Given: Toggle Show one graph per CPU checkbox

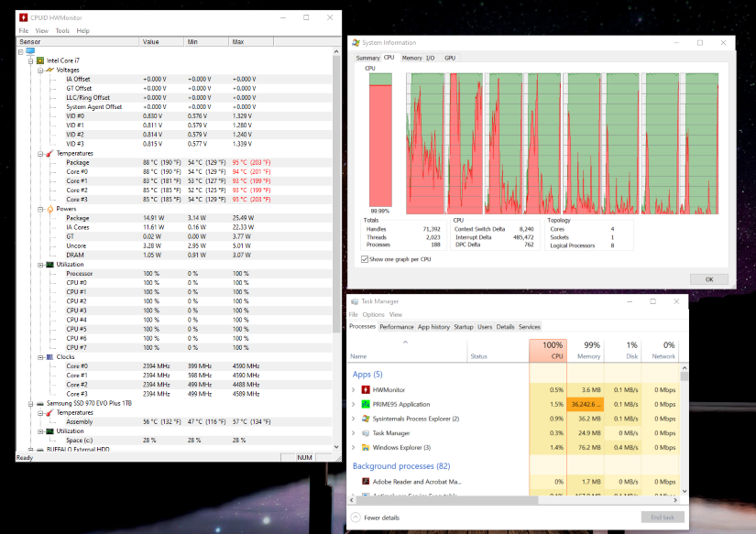Looking at the screenshot, I should 365,259.
